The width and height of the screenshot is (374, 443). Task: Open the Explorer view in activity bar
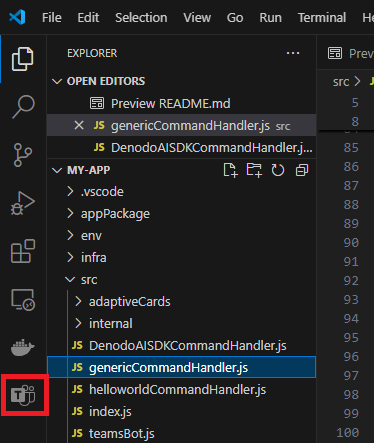tap(22, 59)
